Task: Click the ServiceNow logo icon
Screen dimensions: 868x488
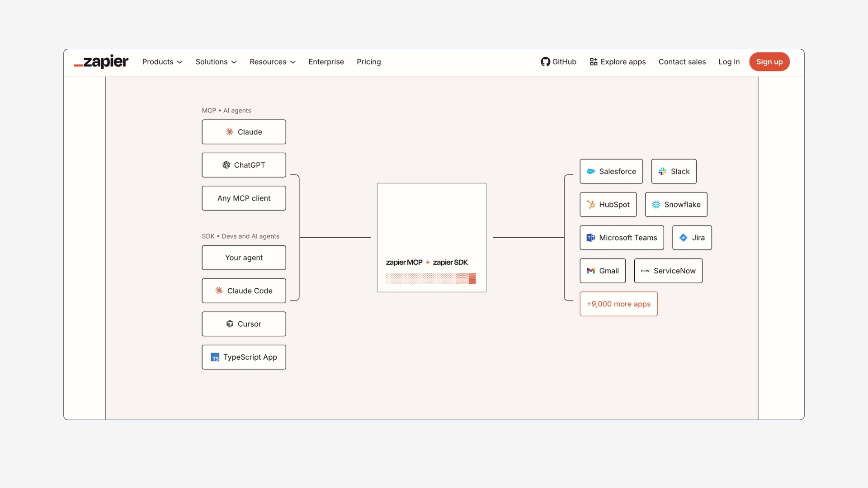Action: (x=645, y=271)
